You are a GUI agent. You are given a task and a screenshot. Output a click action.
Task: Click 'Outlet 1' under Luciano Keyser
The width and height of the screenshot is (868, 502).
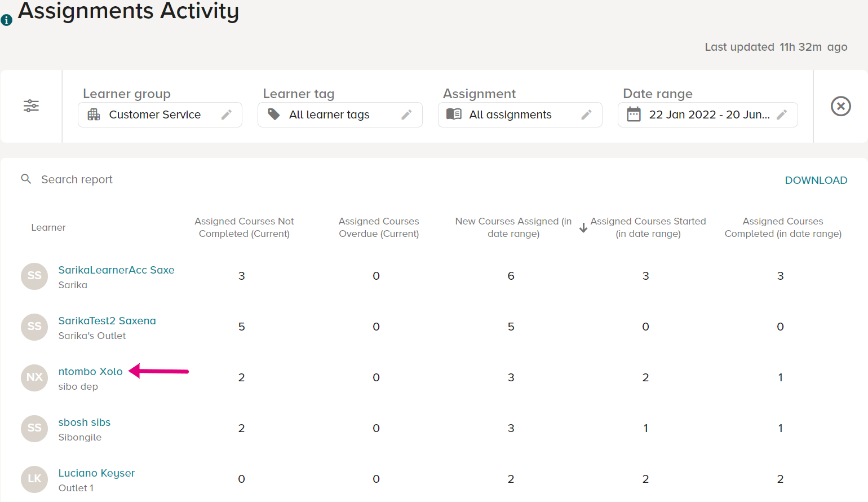point(76,488)
